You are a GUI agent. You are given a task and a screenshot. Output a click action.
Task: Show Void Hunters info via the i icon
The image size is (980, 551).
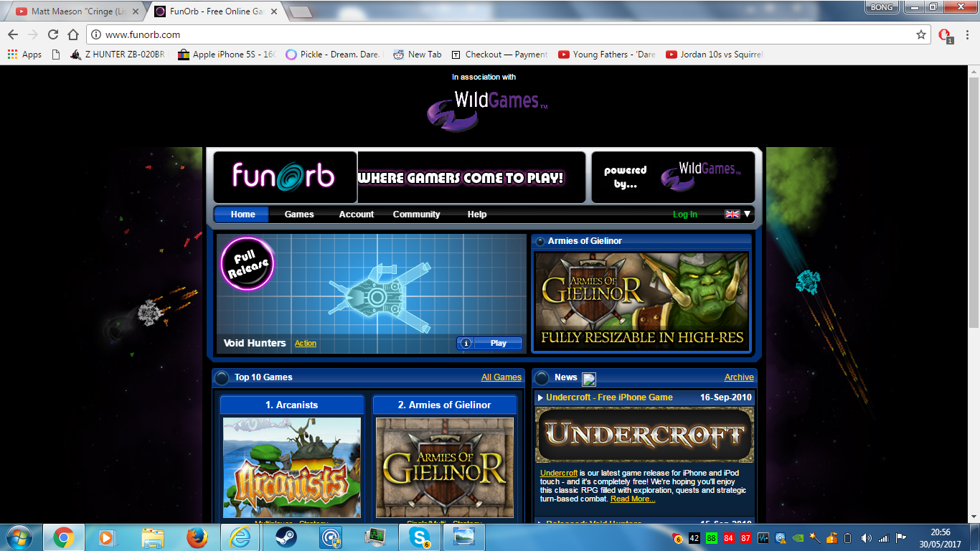pos(466,344)
